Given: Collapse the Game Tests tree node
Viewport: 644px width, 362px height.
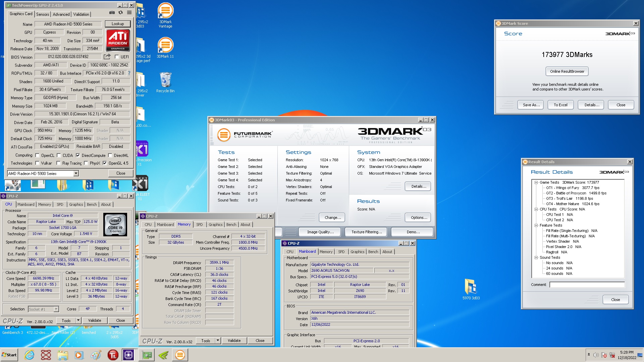Looking at the screenshot, I should (x=536, y=183).
